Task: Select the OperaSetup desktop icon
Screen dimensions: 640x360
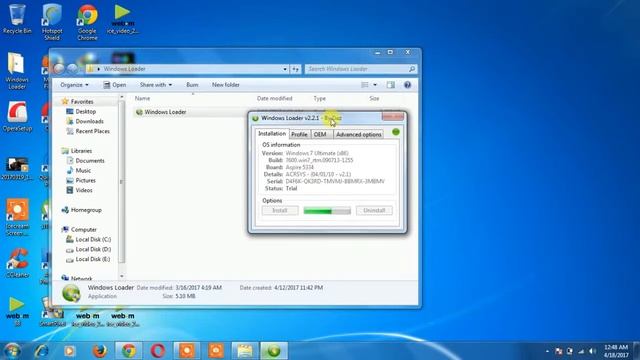Action: pos(17,117)
